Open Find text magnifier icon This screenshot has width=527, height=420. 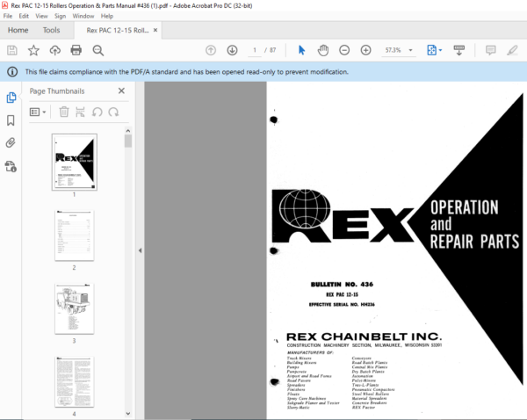pos(98,50)
